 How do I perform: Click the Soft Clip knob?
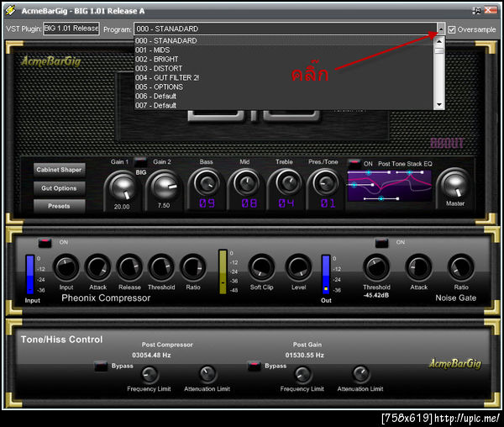[261, 267]
